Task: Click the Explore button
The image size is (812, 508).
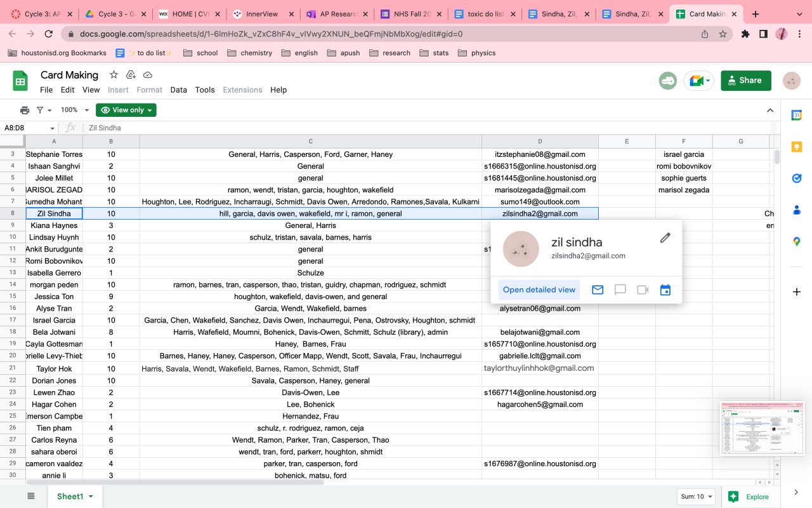Action: pyautogui.click(x=750, y=497)
